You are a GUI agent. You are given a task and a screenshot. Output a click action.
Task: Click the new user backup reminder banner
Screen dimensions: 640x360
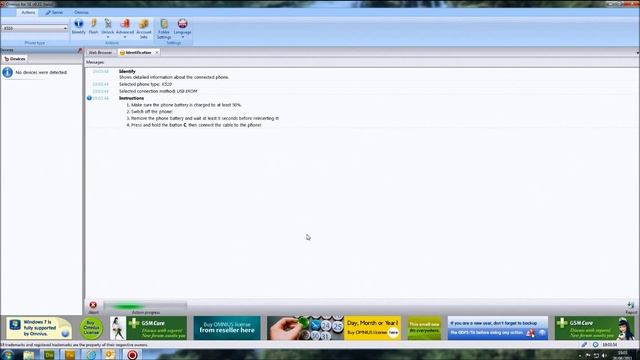tap(498, 328)
